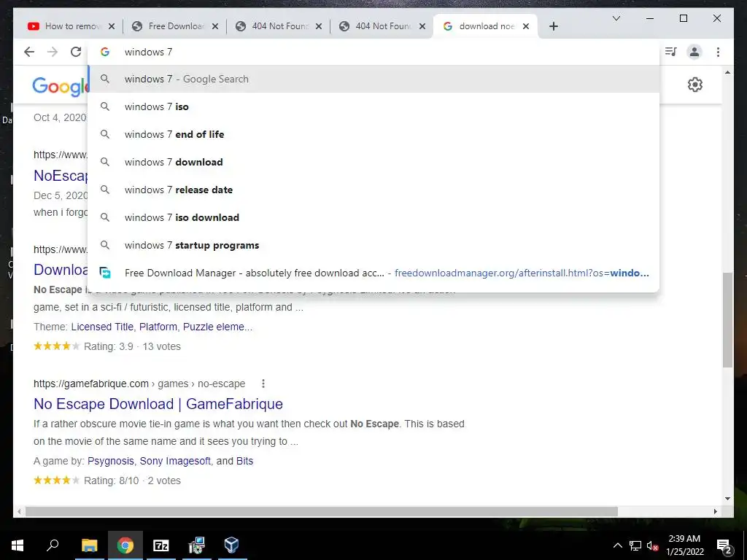Choose the 'windows 7 release date' suggestion

[373, 190]
